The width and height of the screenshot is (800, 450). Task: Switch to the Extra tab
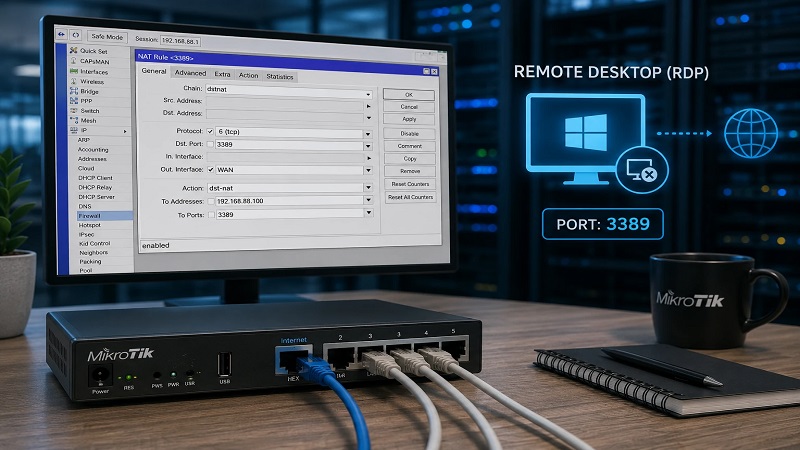(x=222, y=74)
